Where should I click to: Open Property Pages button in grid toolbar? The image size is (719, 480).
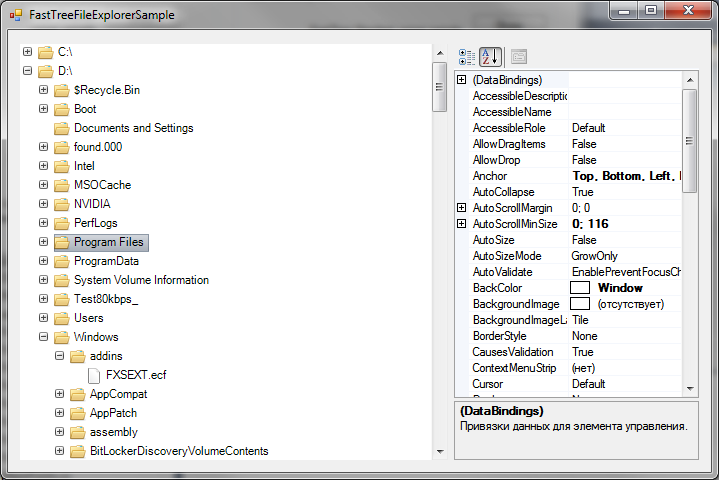click(x=519, y=57)
